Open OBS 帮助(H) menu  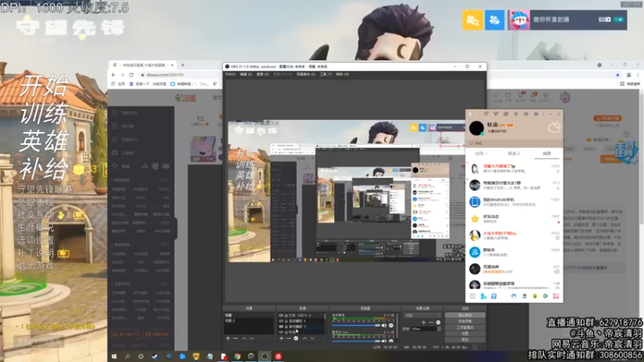pyautogui.click(x=342, y=74)
